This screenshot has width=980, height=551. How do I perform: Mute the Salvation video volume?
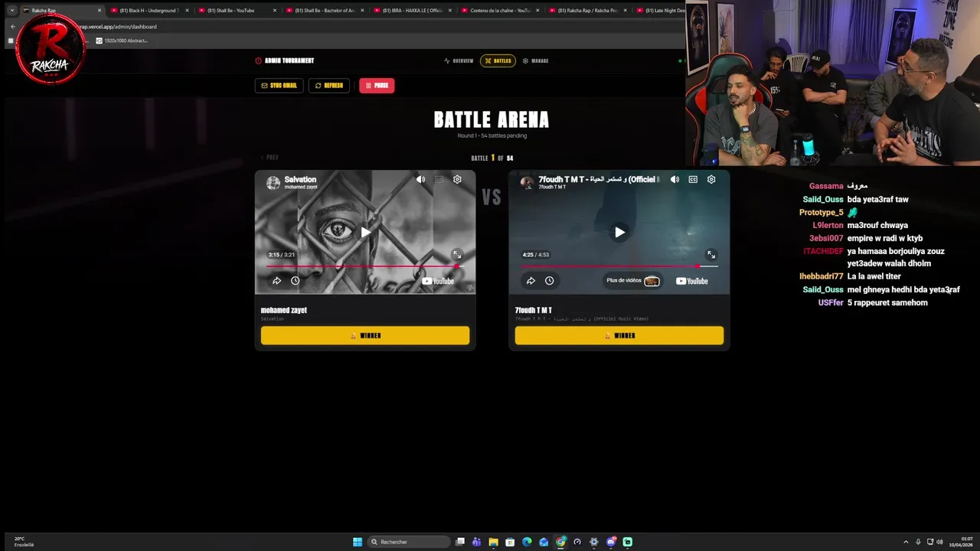pos(420,179)
